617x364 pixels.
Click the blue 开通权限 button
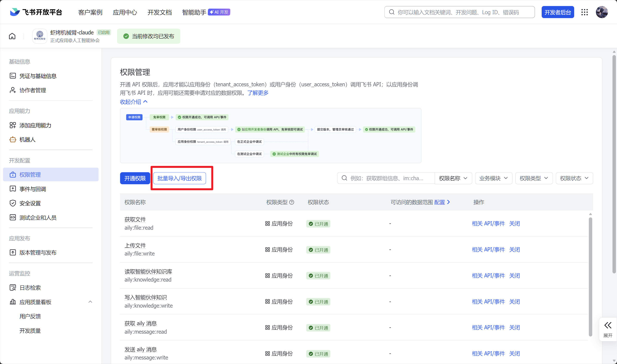(x=135, y=178)
